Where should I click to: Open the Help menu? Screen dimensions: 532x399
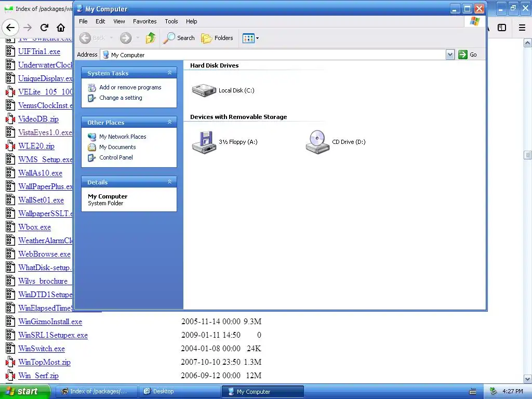pos(191,21)
